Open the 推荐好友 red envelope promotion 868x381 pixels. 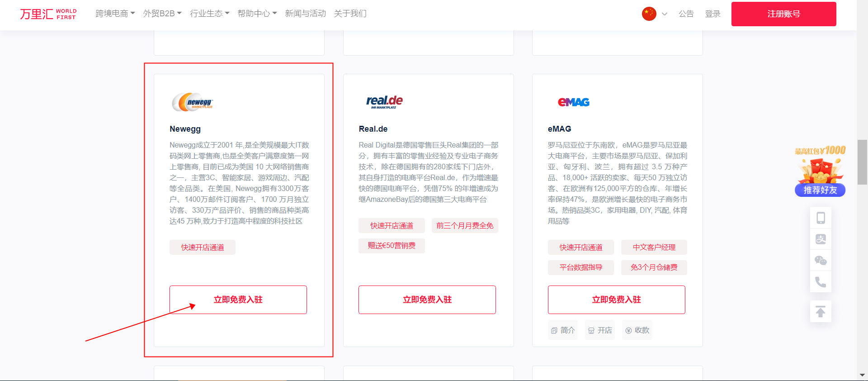tap(820, 171)
